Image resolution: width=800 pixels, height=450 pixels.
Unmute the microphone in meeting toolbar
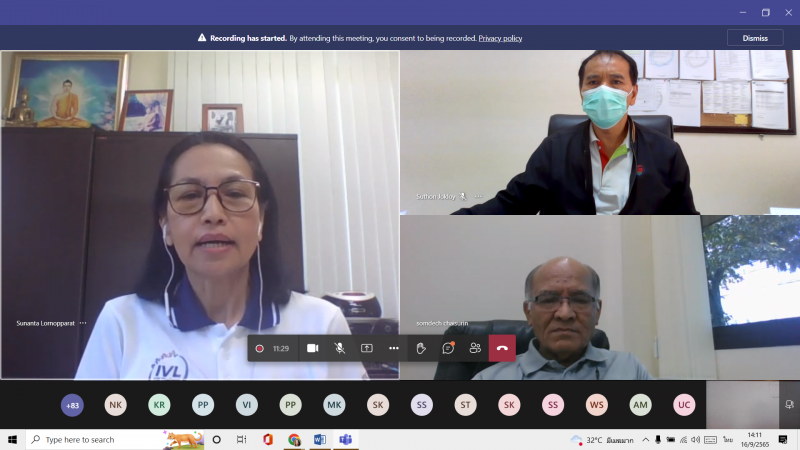pyautogui.click(x=339, y=348)
